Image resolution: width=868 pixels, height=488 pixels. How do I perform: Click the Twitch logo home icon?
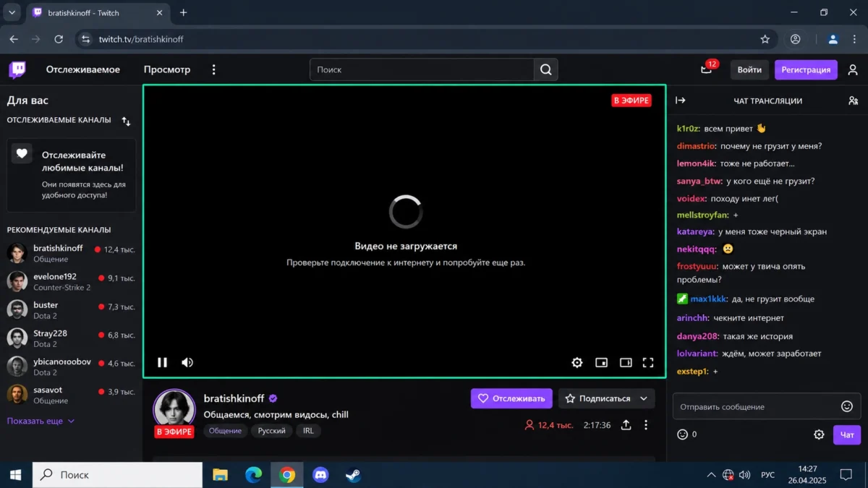(x=17, y=69)
